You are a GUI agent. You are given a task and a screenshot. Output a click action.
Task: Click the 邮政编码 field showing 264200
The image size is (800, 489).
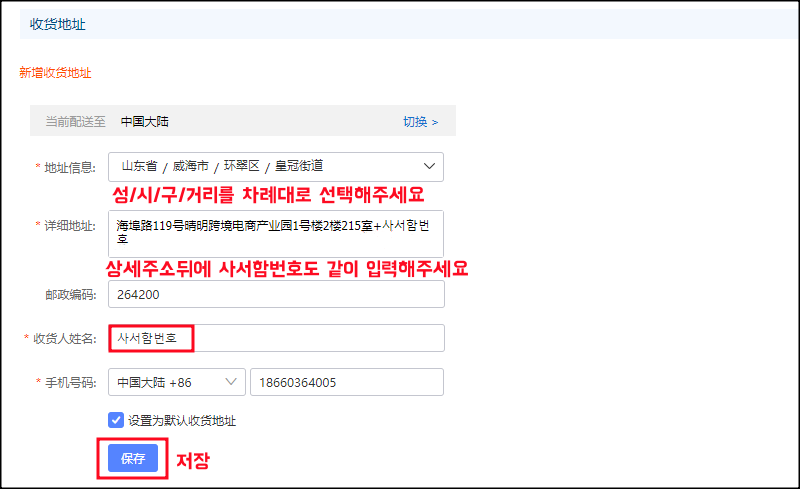click(276, 294)
